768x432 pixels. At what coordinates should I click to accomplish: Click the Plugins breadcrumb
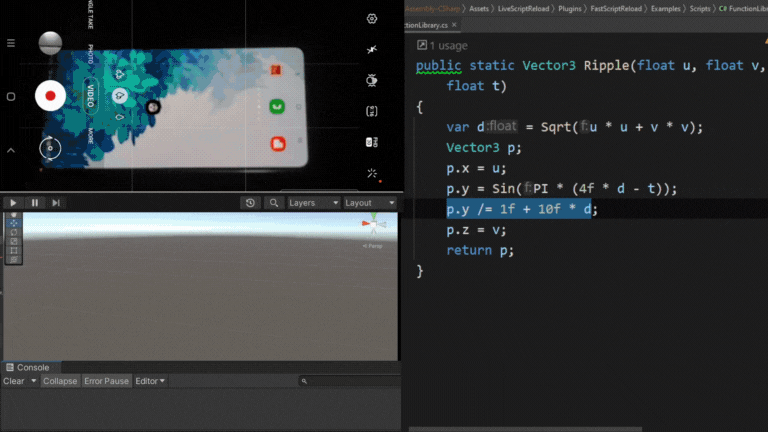(x=570, y=8)
